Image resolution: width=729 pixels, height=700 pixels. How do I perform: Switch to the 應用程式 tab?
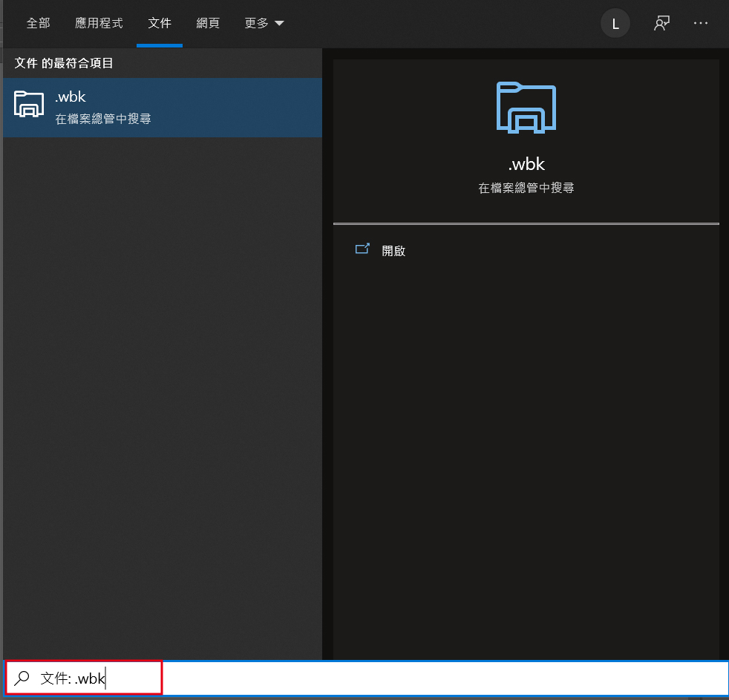(99, 23)
